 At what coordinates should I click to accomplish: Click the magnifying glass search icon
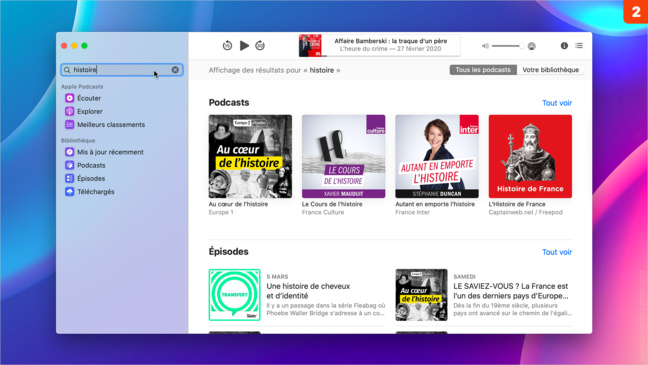(x=67, y=70)
